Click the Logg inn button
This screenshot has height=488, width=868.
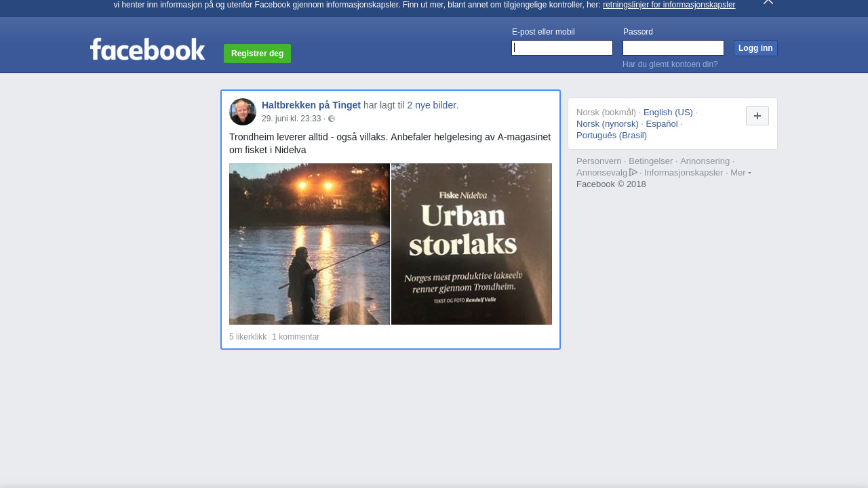(x=755, y=48)
